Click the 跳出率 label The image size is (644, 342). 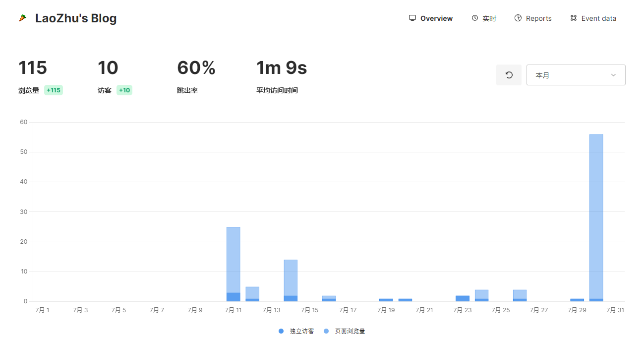coord(187,90)
